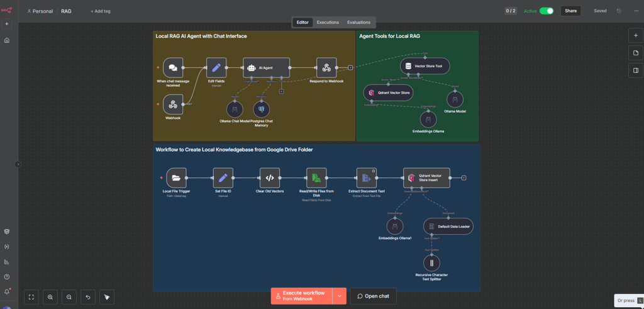Select the Clear Old Vectors code node

tap(270, 177)
